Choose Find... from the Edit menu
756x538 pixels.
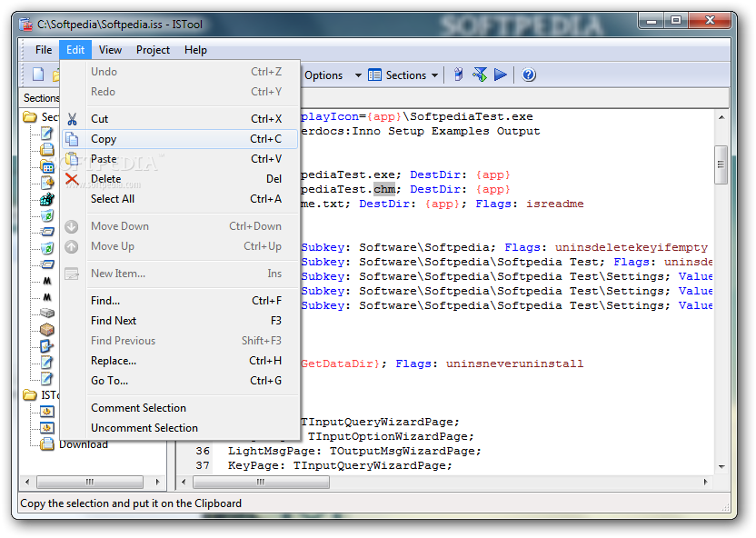point(180,300)
